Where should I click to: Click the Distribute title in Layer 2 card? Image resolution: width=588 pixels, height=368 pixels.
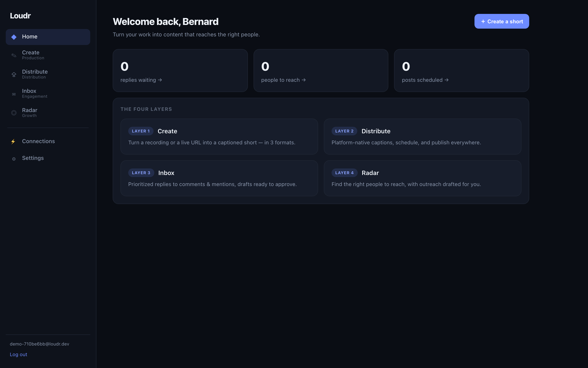(376, 131)
